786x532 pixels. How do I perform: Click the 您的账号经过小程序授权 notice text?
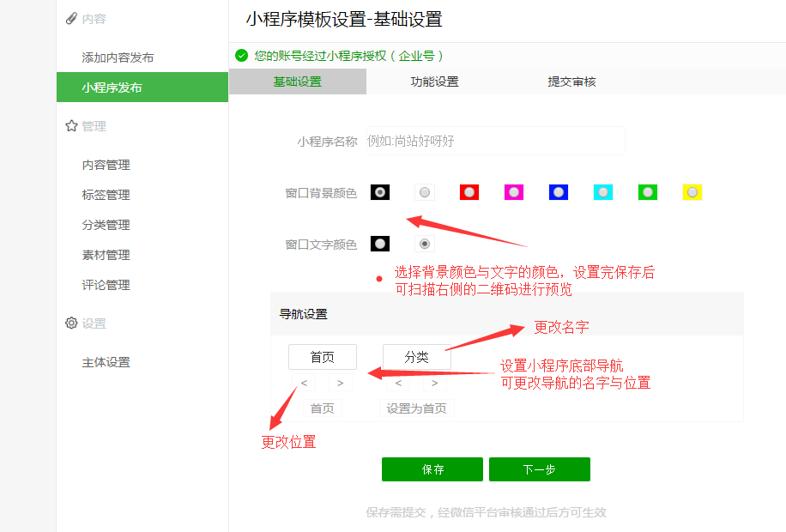[348, 56]
